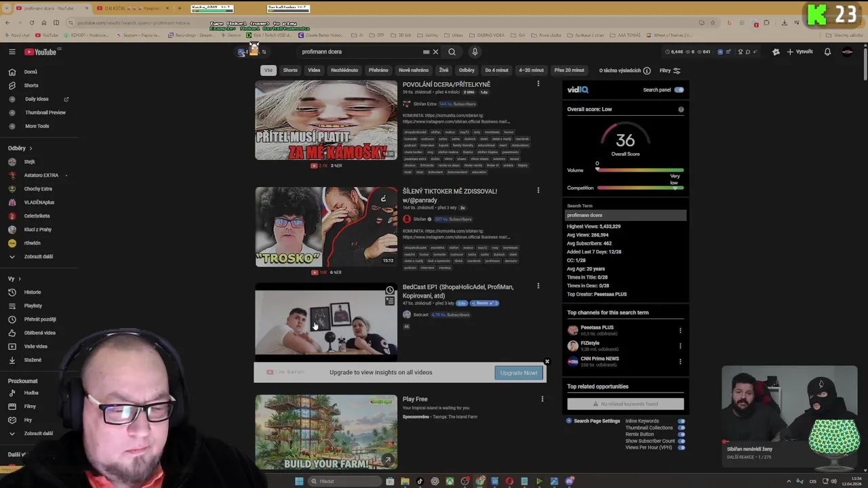Open options menu for FIZIstyle channel

(x=680, y=346)
